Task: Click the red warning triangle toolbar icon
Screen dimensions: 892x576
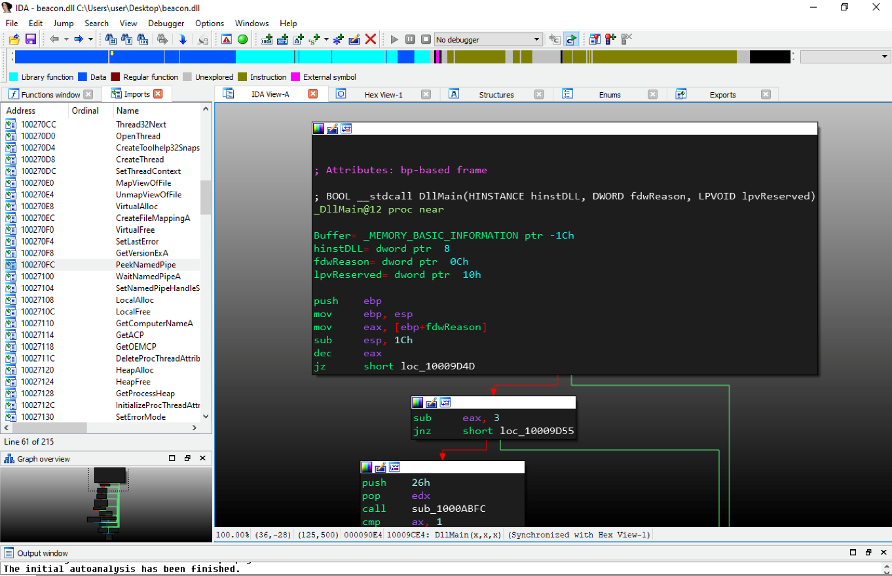Action: 227,39
